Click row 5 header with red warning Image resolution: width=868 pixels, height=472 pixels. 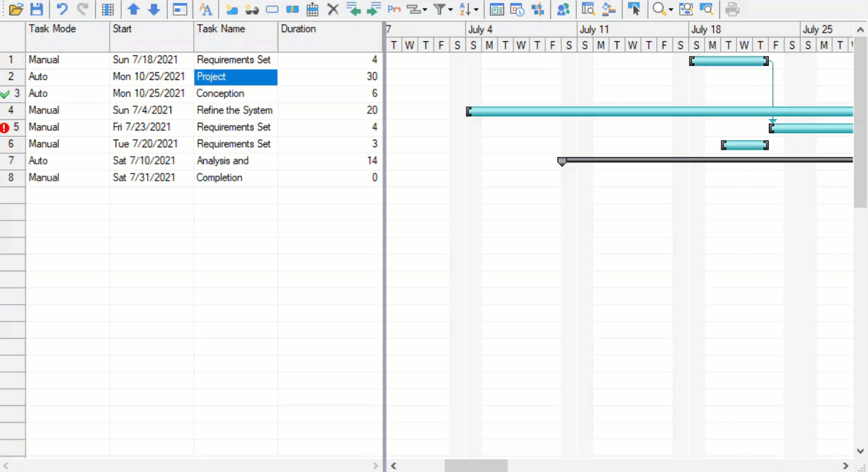point(13,128)
